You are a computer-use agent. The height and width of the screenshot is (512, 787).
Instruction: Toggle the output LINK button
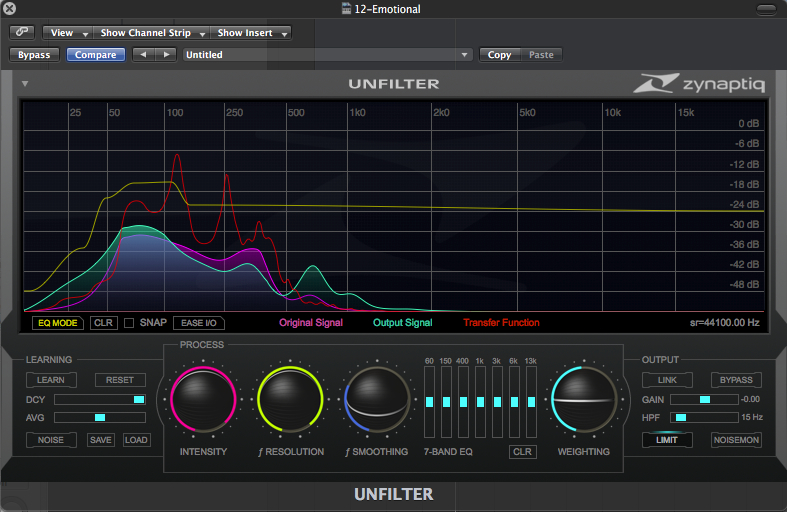tap(667, 380)
